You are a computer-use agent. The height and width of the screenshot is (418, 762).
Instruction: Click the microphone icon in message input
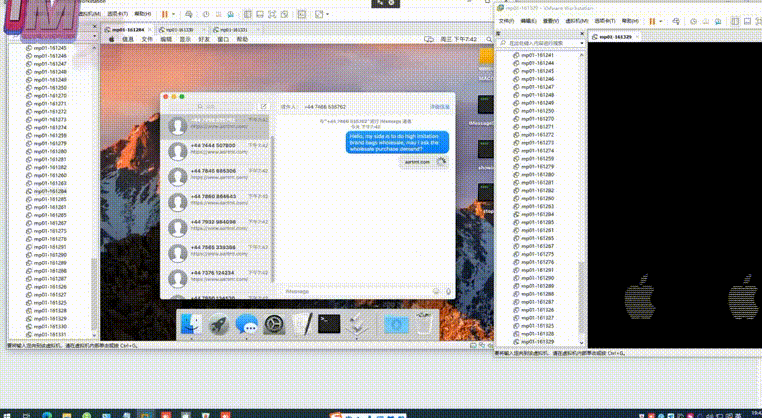(x=448, y=291)
